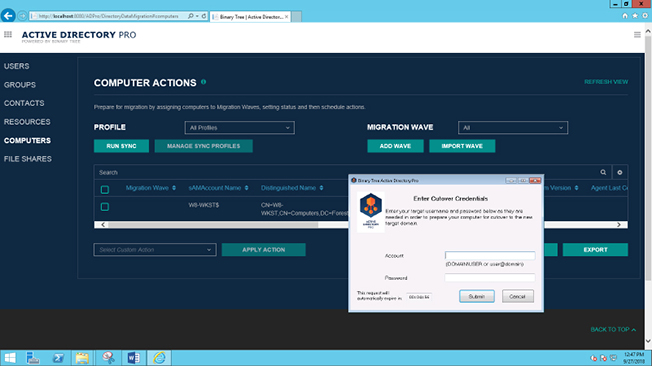The image size is (652, 366).
Task: Close the Binary Tree browser tab
Action: 286,17
